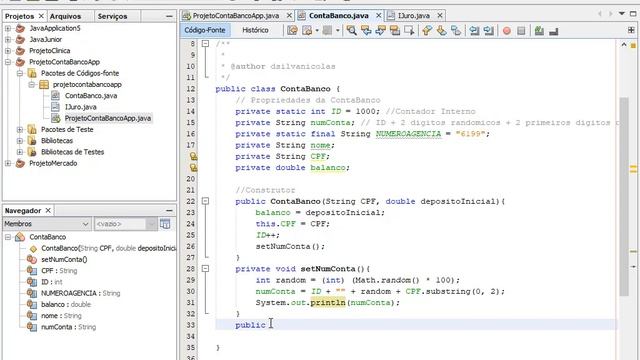Select 'NUMEROAGENCIA : String' in Navigator
The height and width of the screenshot is (360, 640).
coord(80,293)
